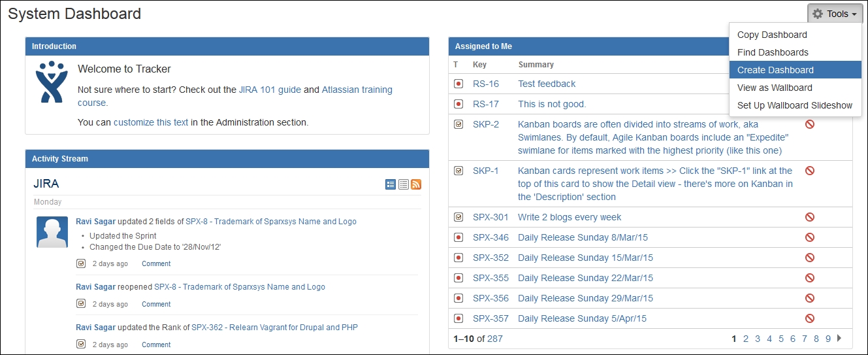
Task: Click the bug type icon for SPX-352
Action: [458, 258]
